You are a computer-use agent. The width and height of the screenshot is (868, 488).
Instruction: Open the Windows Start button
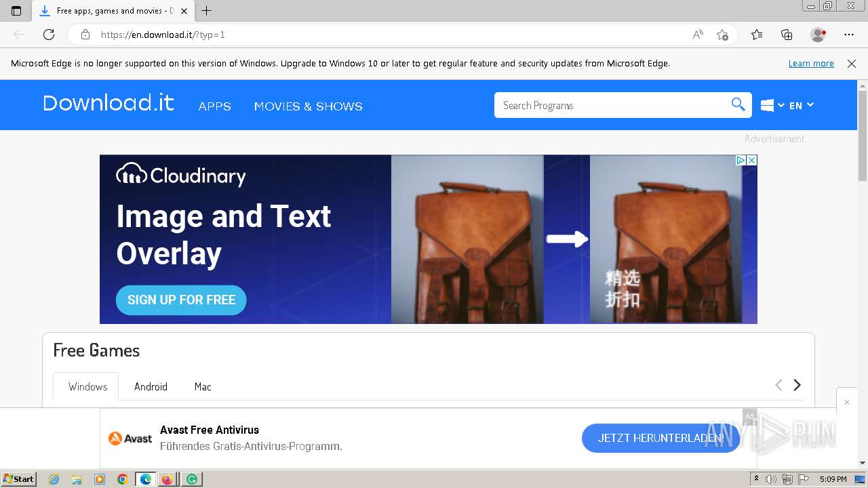click(x=18, y=479)
